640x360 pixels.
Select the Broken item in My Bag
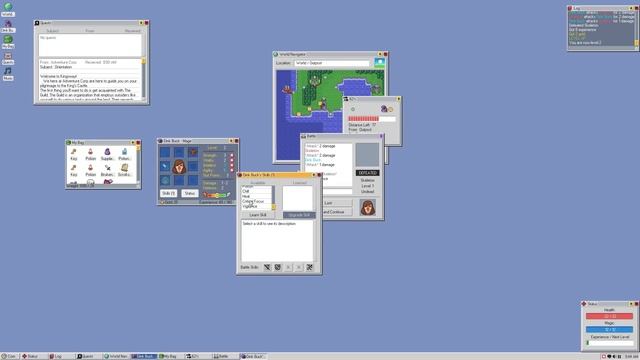pyautogui.click(x=107, y=170)
